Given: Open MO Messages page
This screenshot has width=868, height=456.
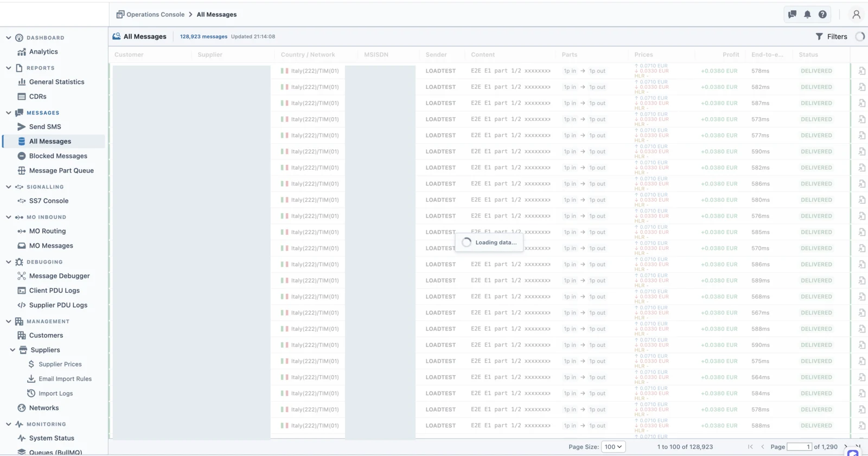Looking at the screenshot, I should coord(51,246).
